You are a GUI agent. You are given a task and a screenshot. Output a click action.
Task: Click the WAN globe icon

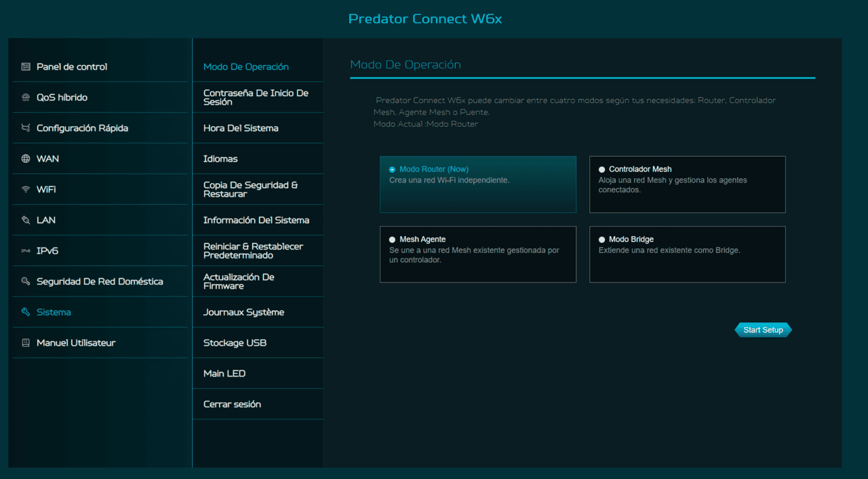(x=26, y=159)
